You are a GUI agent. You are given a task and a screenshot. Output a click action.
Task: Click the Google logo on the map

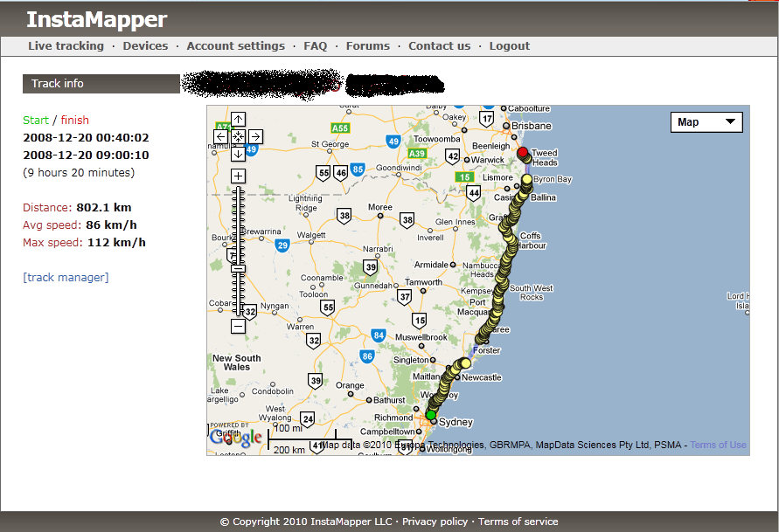[235, 437]
